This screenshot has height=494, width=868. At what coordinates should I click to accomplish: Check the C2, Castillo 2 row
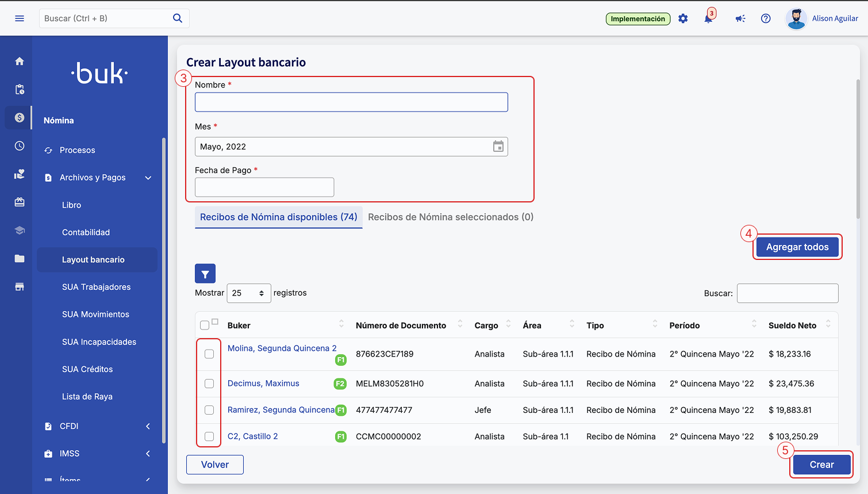[209, 436]
